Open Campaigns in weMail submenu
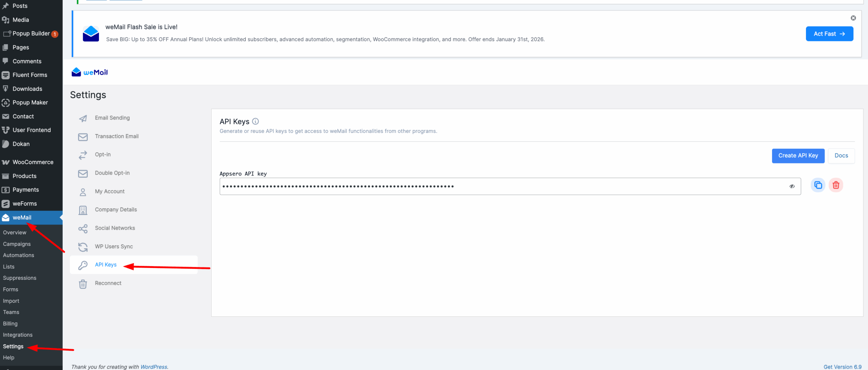The width and height of the screenshot is (868, 370). coord(17,244)
